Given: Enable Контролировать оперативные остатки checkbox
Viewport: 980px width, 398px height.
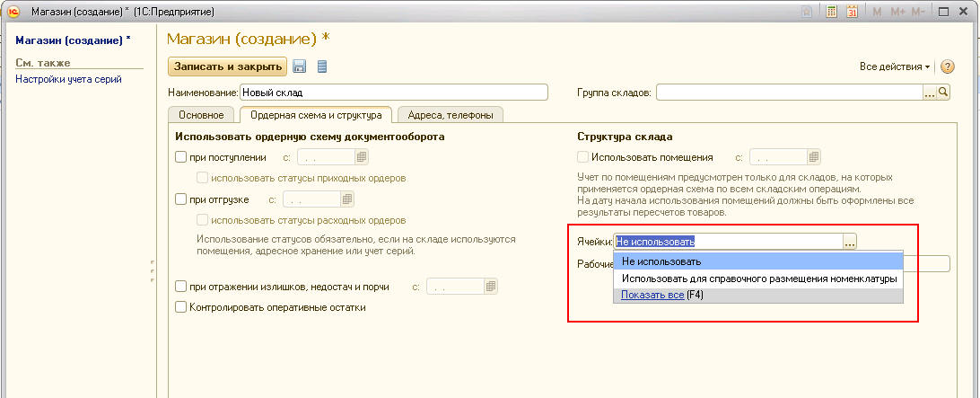Looking at the screenshot, I should [x=181, y=307].
